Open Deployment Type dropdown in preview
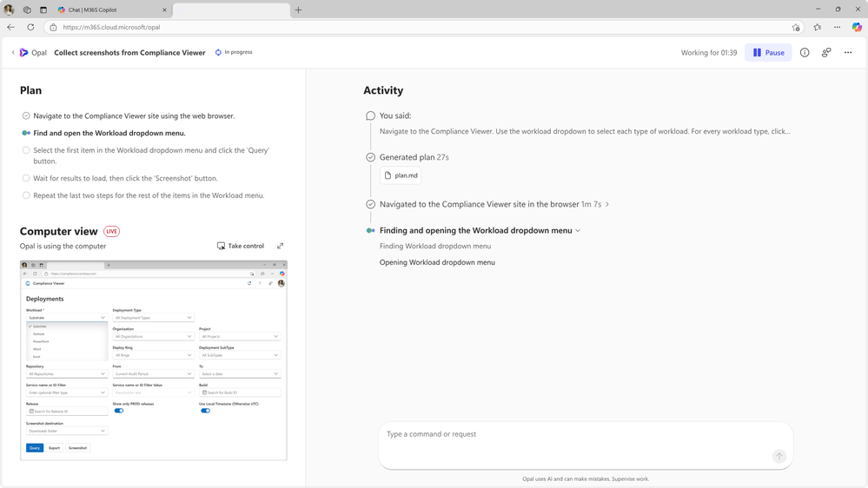 pos(153,318)
